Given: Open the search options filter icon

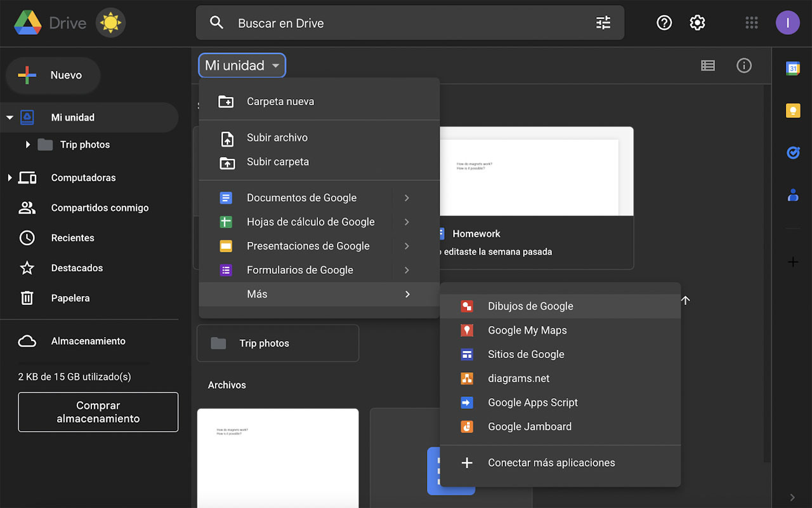Looking at the screenshot, I should (x=603, y=23).
